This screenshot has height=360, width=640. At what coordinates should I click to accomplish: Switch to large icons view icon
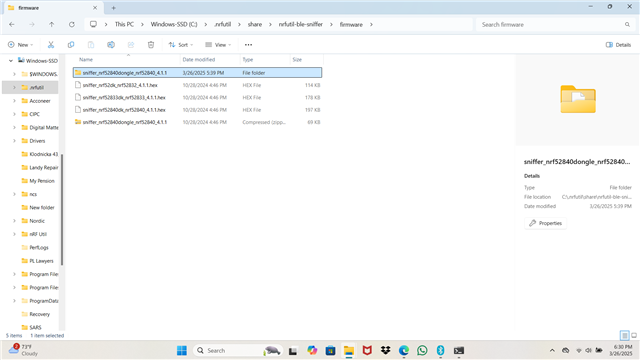[x=634, y=336]
